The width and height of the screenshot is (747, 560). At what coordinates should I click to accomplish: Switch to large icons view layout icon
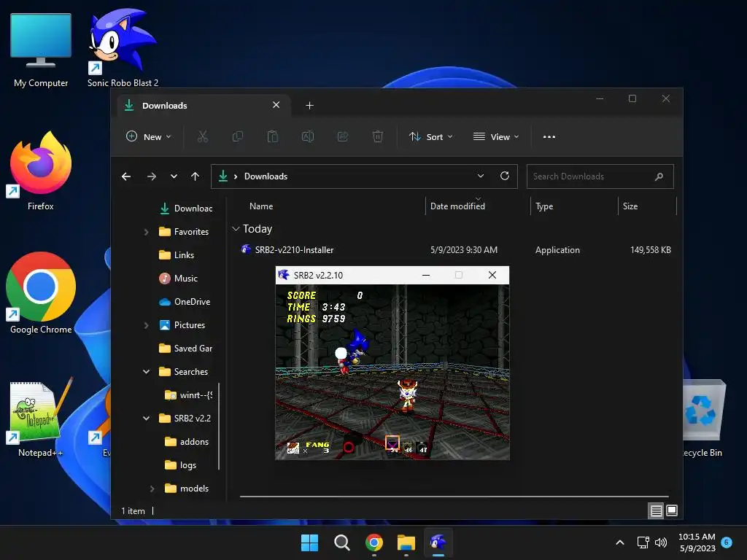[x=672, y=510]
